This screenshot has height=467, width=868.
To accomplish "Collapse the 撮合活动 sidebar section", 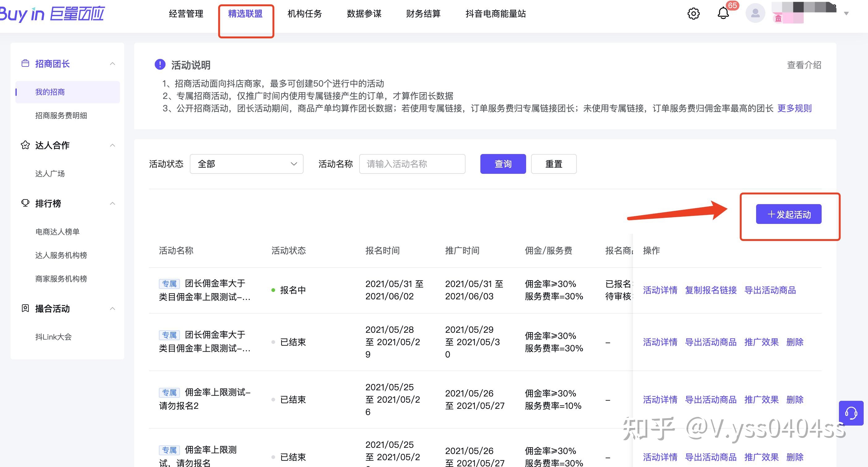I will point(113,309).
